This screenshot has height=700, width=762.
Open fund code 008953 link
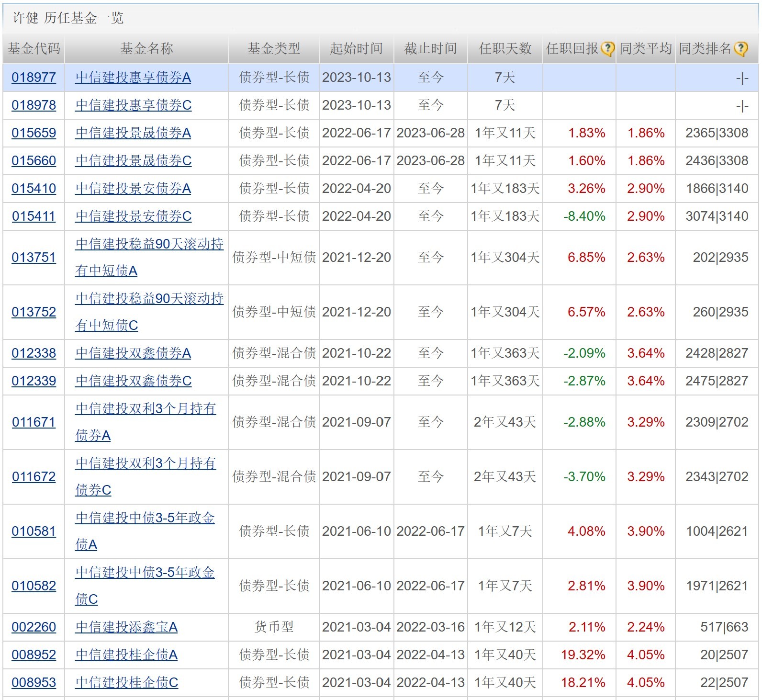pyautogui.click(x=34, y=683)
